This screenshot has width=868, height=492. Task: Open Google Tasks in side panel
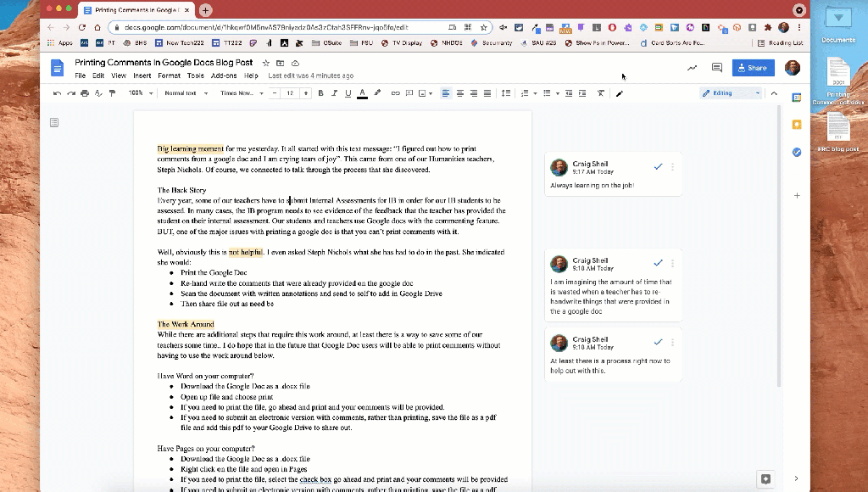[x=797, y=152]
